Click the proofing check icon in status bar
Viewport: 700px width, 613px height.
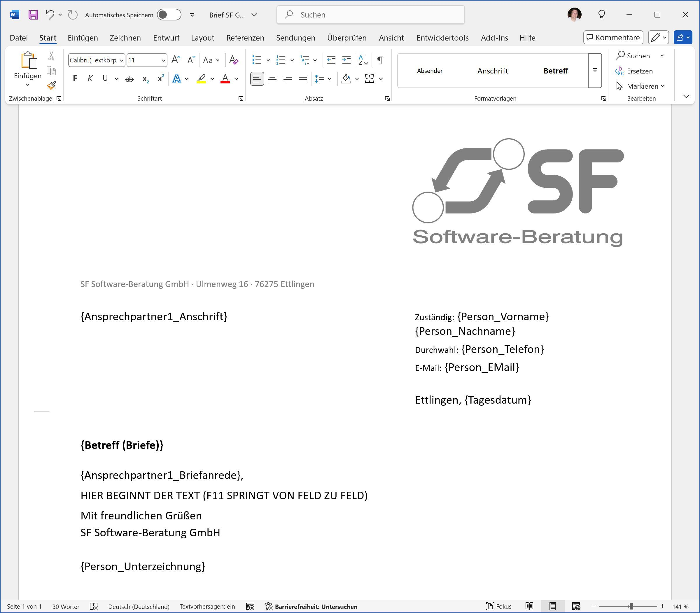tap(94, 607)
